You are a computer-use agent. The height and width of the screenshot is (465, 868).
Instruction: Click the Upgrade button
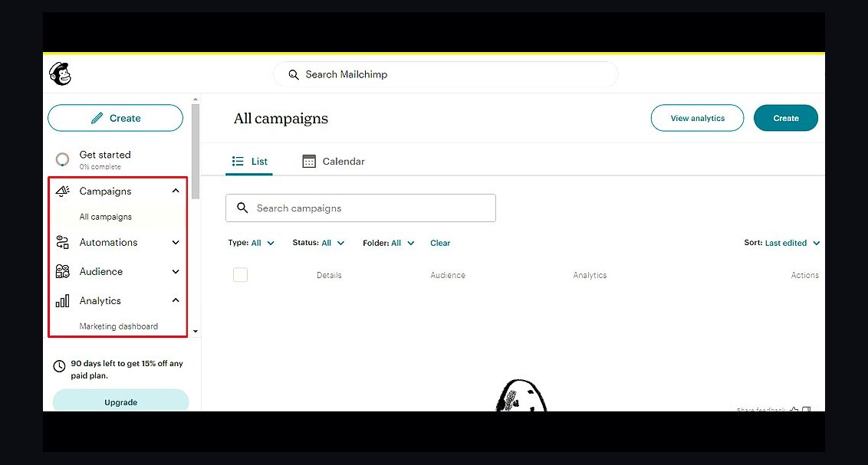[x=120, y=401]
